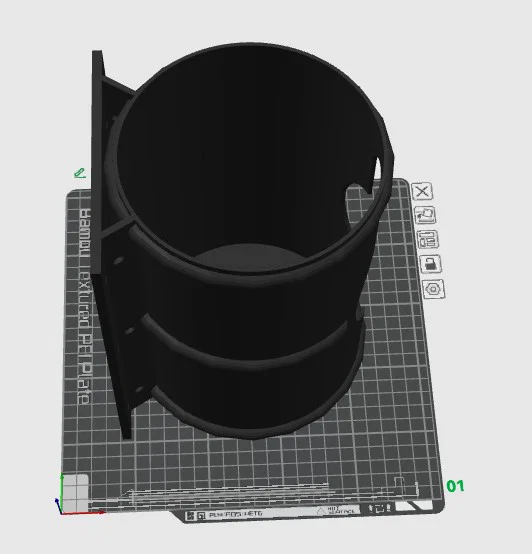Auto orient objects on the plate
This screenshot has width=532, height=554.
pos(425,215)
